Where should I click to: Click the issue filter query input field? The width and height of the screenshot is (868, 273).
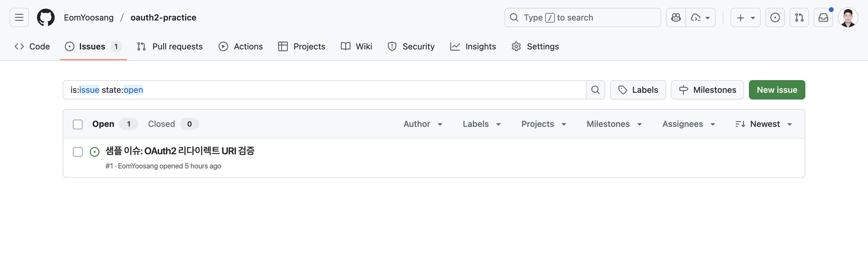[323, 90]
